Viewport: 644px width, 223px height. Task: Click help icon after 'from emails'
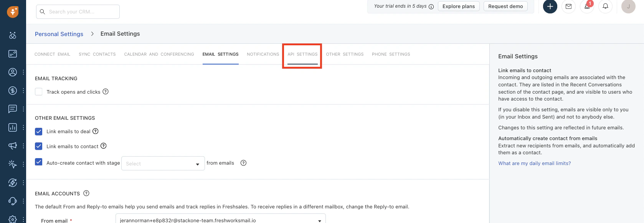click(x=243, y=163)
